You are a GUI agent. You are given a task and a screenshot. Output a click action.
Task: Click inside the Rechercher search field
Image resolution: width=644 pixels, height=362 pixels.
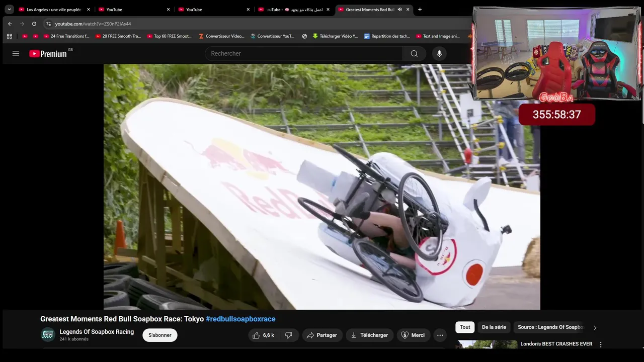click(303, 54)
